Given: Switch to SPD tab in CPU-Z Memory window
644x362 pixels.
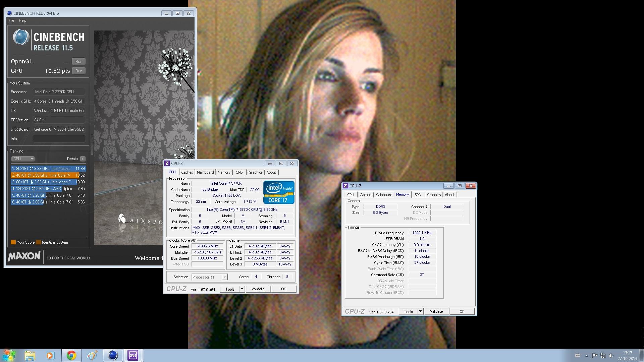Looking at the screenshot, I should point(418,195).
